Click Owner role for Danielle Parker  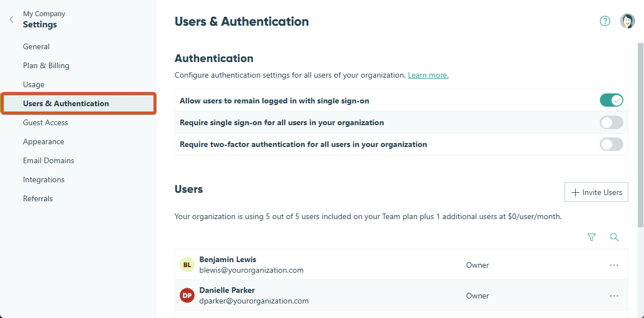coord(478,296)
